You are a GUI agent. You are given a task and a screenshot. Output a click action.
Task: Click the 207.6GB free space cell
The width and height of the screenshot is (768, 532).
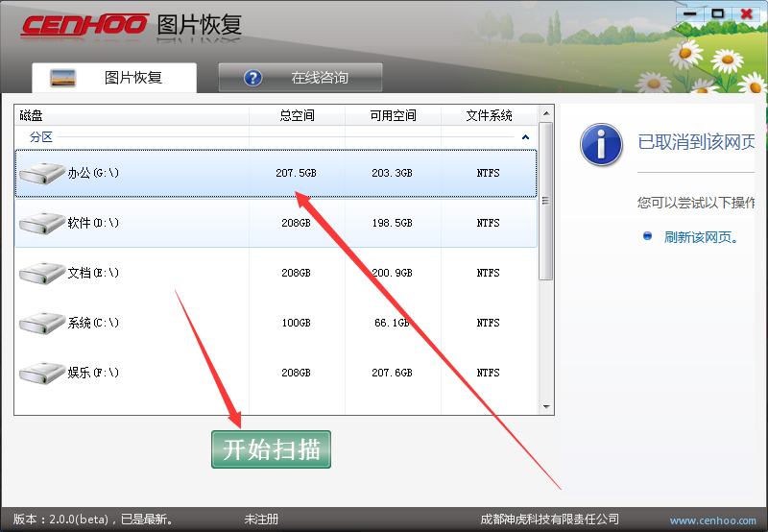[392, 373]
